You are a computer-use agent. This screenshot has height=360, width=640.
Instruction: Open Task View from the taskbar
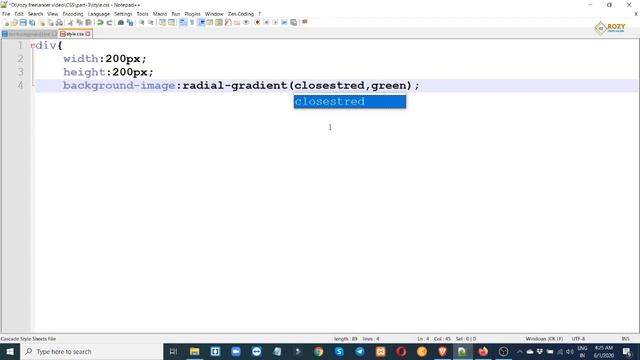click(x=173, y=351)
